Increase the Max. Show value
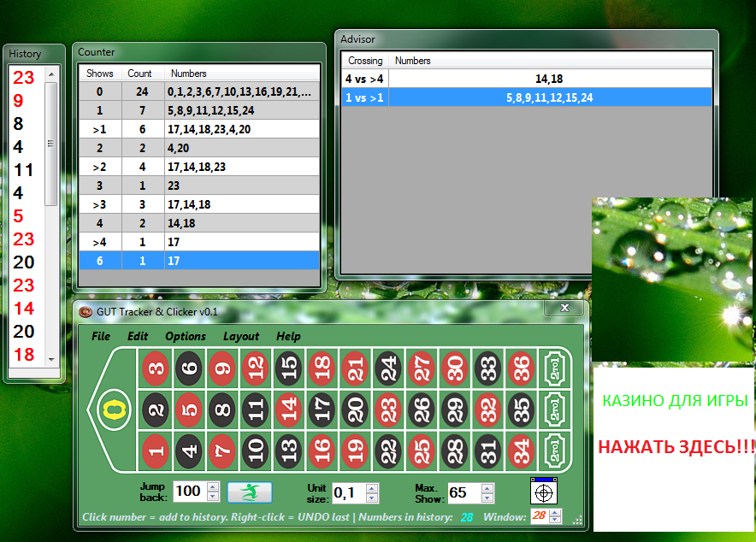Image resolution: width=756 pixels, height=542 pixels. pos(487,488)
